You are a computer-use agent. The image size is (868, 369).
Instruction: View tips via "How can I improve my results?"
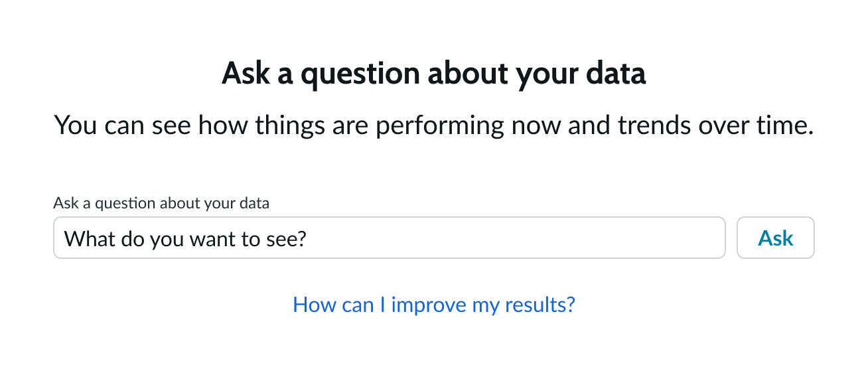pos(433,305)
